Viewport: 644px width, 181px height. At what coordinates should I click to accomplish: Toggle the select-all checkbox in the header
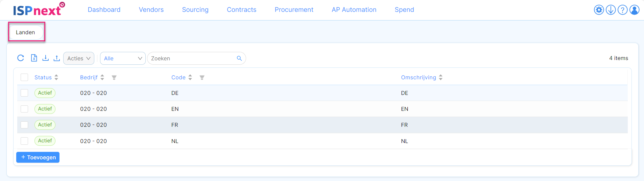point(24,77)
